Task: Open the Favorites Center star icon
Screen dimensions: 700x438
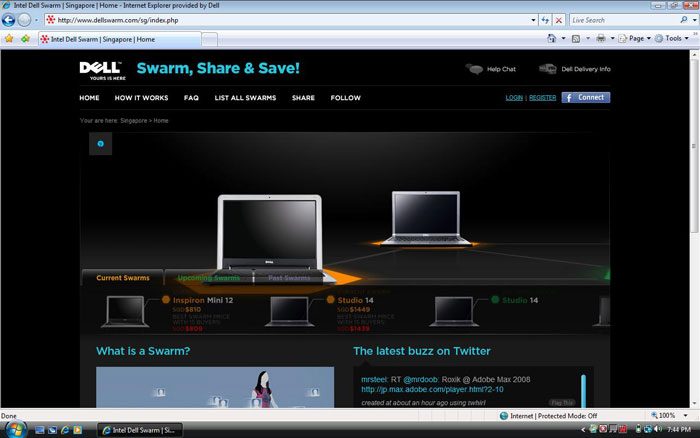Action: click(9, 39)
